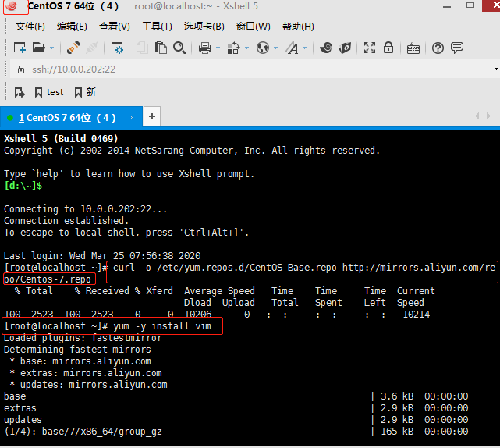Image resolution: width=500 pixels, height=448 pixels.
Task: Launch Xftp with the green swirl icon
Action: [x=326, y=48]
